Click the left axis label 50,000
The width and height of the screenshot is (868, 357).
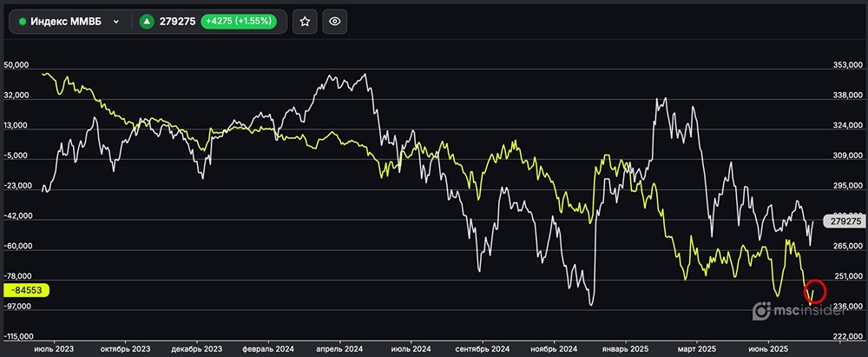[x=16, y=65]
